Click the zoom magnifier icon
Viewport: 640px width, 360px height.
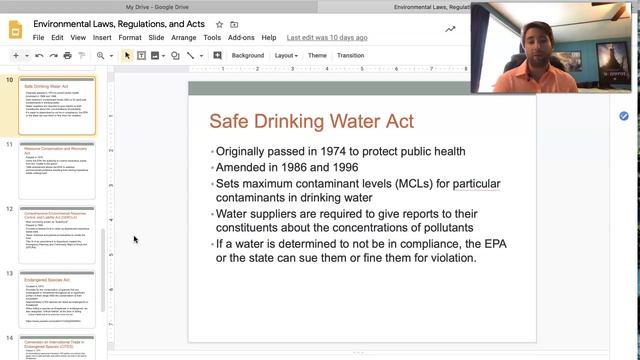[x=100, y=56]
